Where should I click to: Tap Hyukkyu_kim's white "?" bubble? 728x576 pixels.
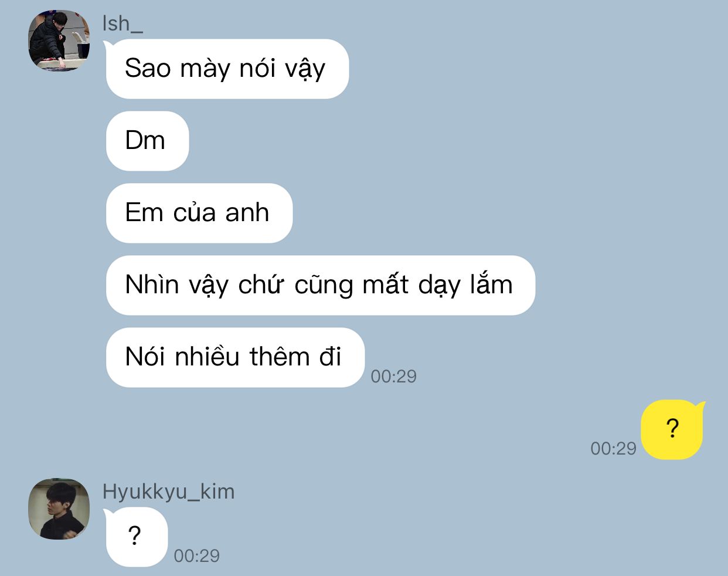[136, 537]
